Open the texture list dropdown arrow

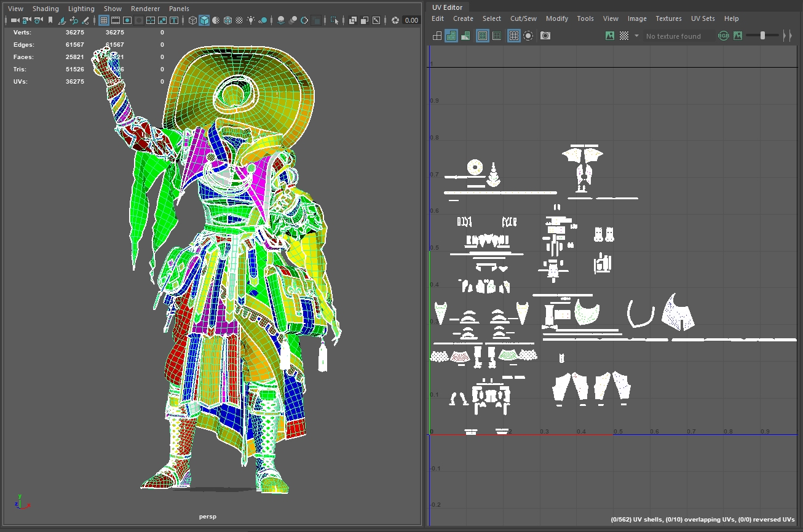[x=636, y=36]
